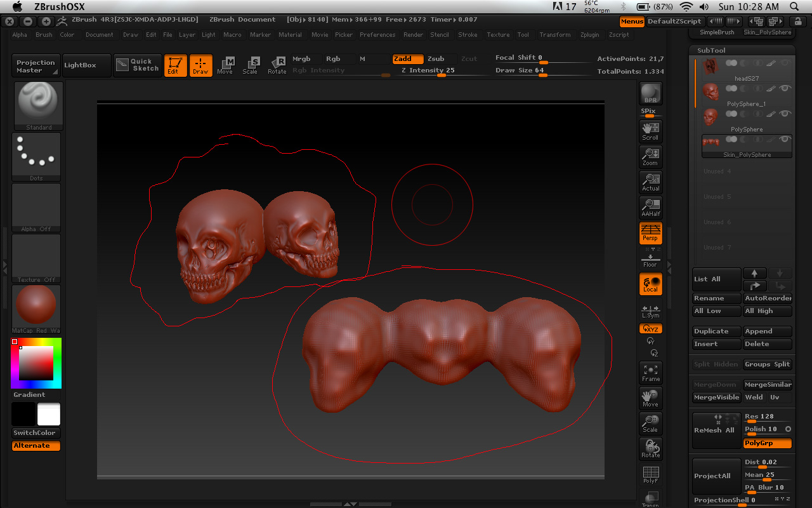Open Projection Master

point(35,64)
